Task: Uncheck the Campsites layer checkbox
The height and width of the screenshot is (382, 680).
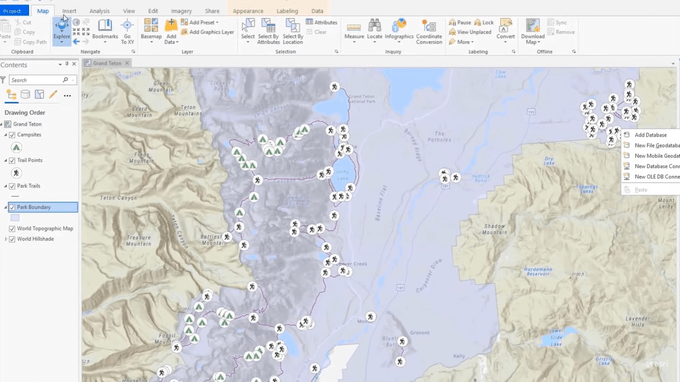Action: (12, 135)
